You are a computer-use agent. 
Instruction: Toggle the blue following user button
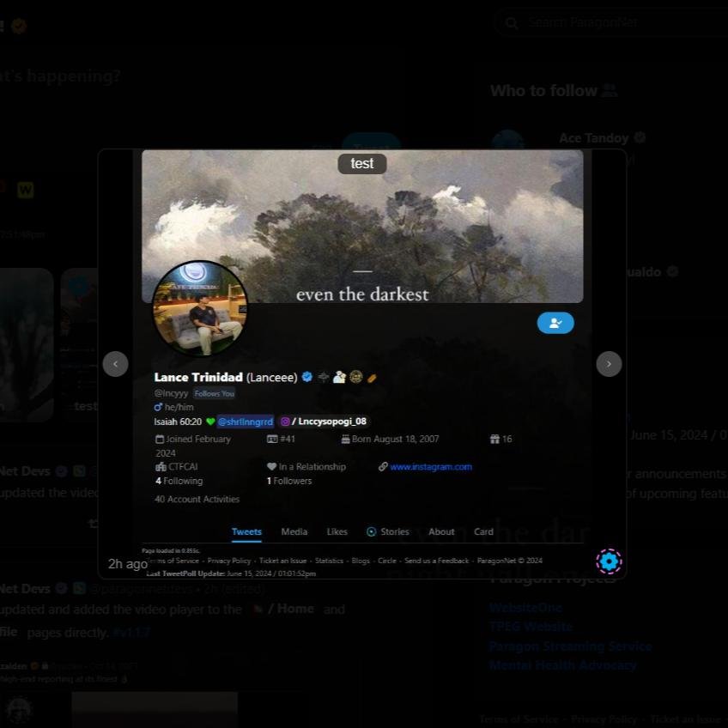click(555, 323)
